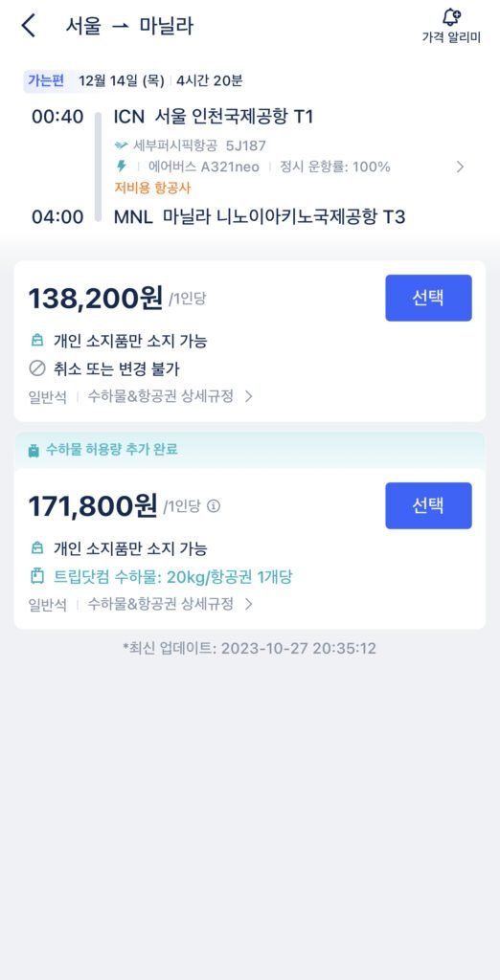Expand 수하물&항공권 상세규정 chevron in first fare

(248, 396)
